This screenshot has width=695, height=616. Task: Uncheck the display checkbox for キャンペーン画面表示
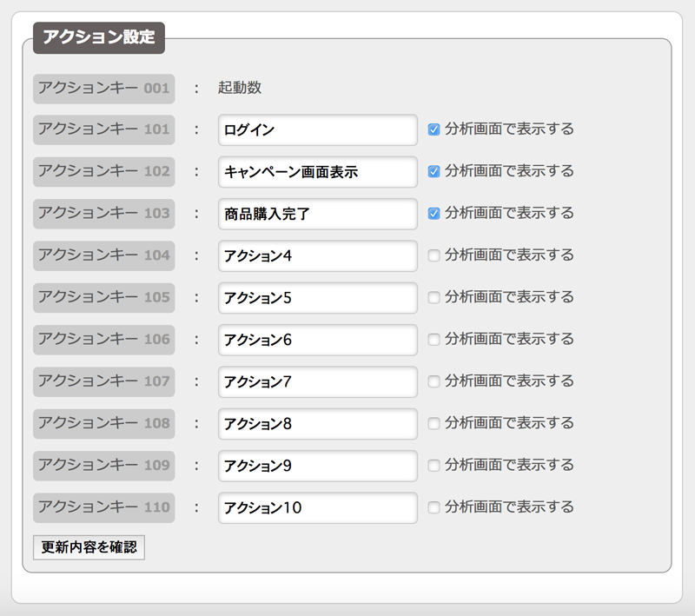(x=434, y=171)
